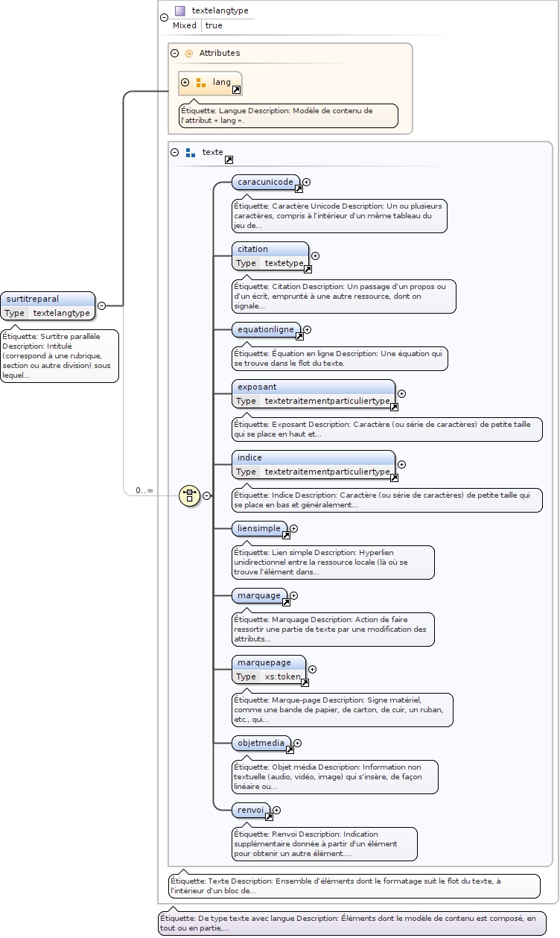Collapse the Attributes section
Viewport: 560px width, 938px height.
pyautogui.click(x=175, y=54)
